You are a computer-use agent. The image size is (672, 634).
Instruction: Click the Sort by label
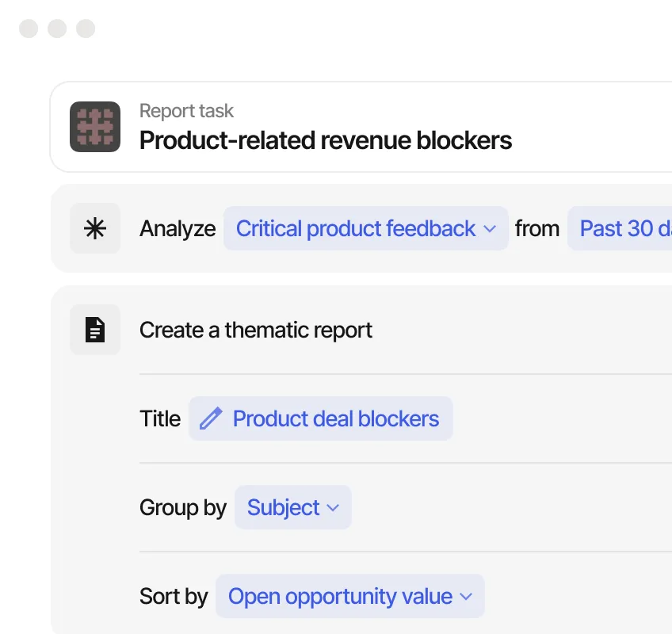tap(174, 597)
